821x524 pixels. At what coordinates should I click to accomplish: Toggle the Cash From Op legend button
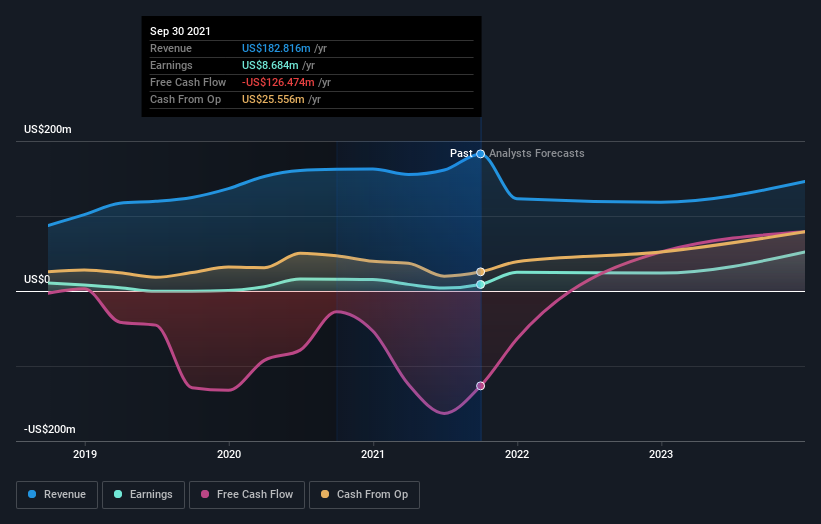[x=364, y=495]
